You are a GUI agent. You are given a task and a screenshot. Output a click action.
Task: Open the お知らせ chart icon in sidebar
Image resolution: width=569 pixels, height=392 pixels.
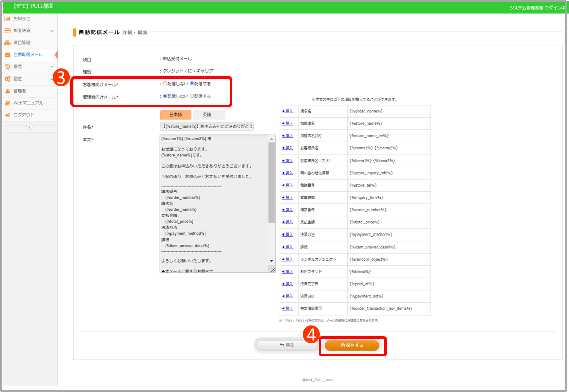click(7, 19)
